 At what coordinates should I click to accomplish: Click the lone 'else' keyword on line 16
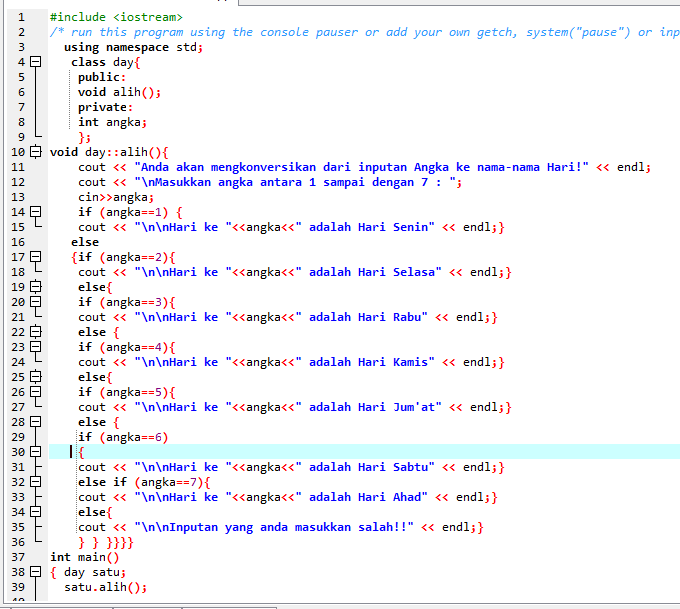[85, 242]
